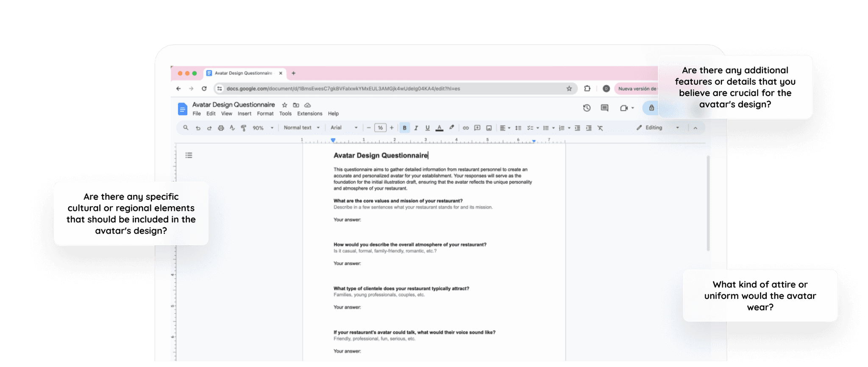
Task: Open the Google Docs home icon
Action: [x=182, y=109]
